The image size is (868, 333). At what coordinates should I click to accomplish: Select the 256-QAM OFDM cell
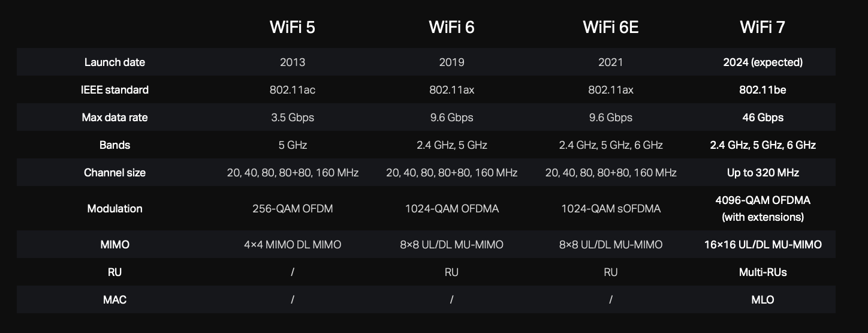pos(293,209)
